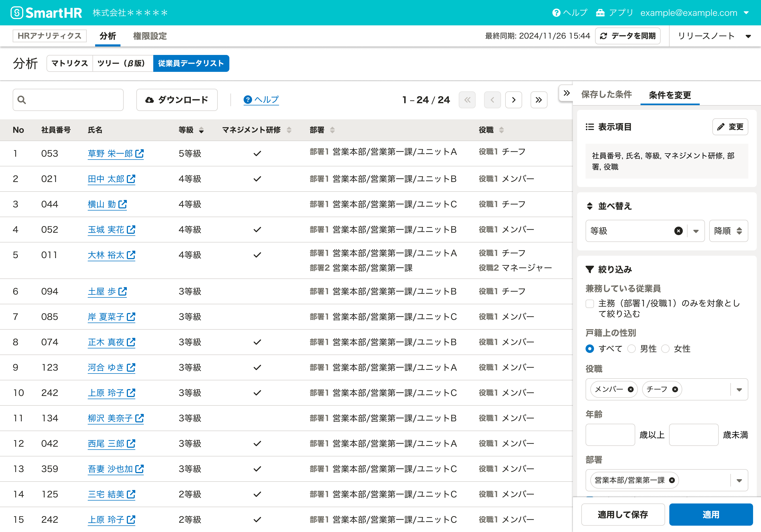Sort by 部署 column
Viewport: 761px width, 532px height.
point(332,130)
